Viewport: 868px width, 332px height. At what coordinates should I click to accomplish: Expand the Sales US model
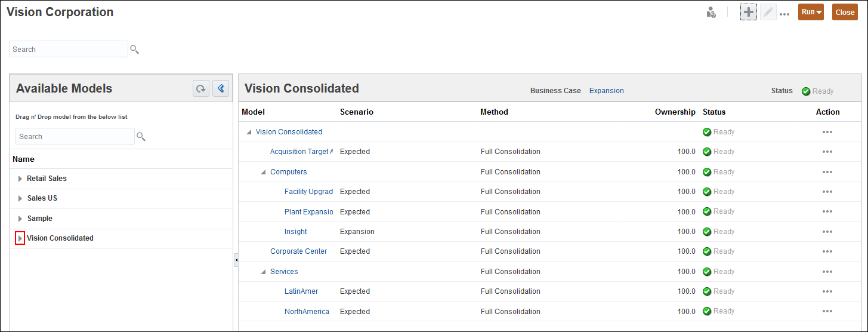point(20,198)
